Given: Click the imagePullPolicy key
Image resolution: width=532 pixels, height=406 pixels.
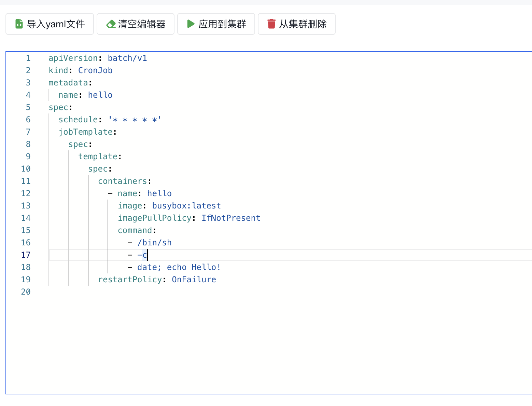Looking at the screenshot, I should click(155, 218).
